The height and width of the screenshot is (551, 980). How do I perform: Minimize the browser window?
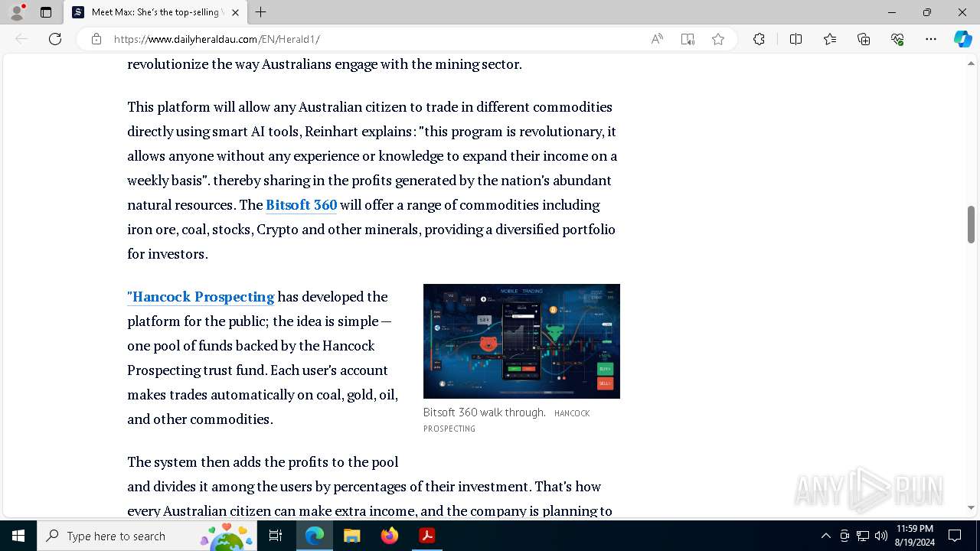point(892,12)
